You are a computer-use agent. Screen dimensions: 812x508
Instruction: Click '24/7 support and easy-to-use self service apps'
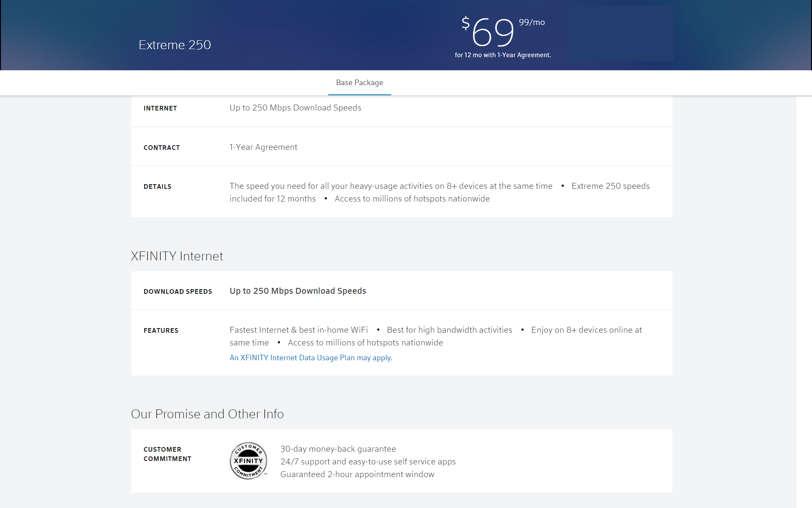368,462
